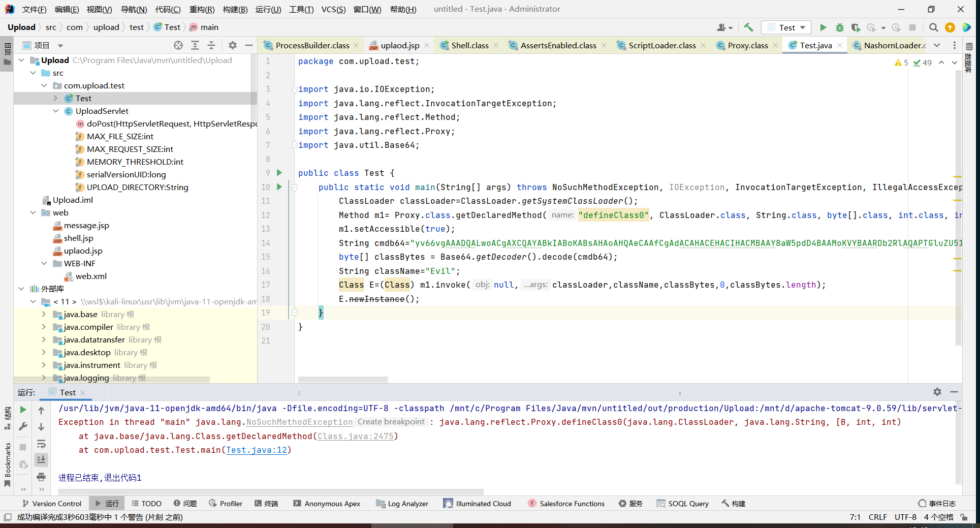
Task: Click locate opened file target icon
Action: coord(178,45)
